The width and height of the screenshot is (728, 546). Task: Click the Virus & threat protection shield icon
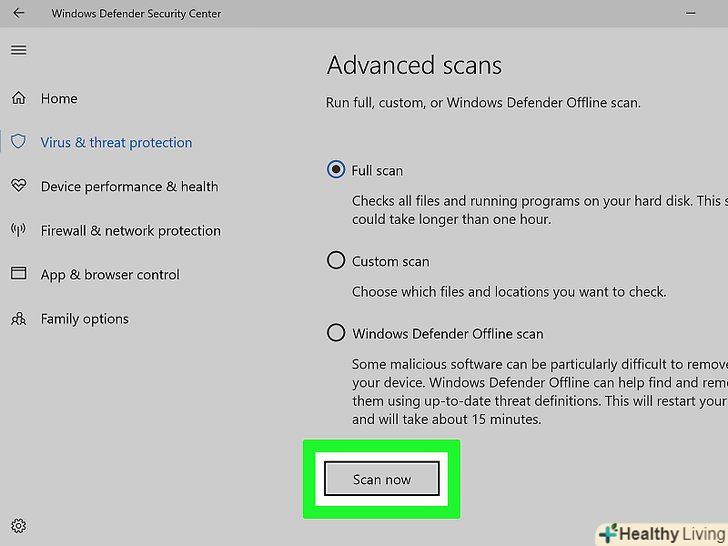click(19, 142)
